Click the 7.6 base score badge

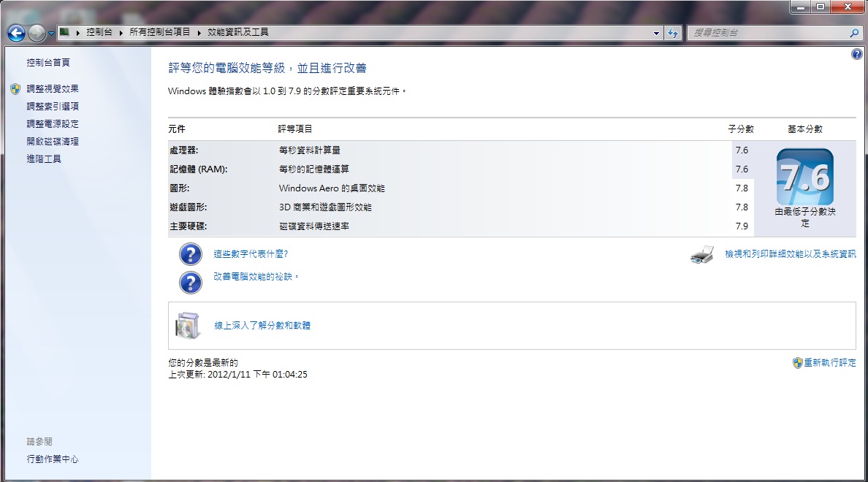point(804,177)
